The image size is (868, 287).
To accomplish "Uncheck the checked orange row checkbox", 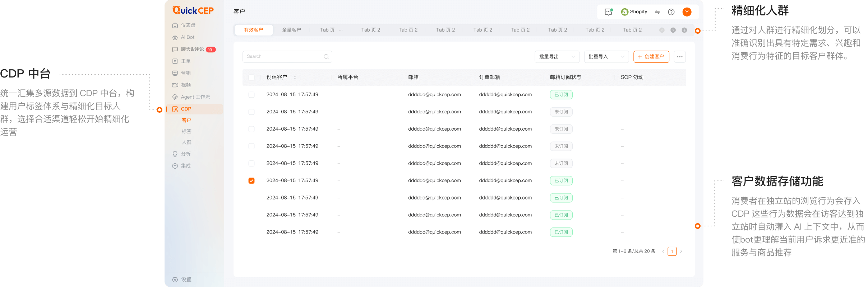I will [251, 180].
